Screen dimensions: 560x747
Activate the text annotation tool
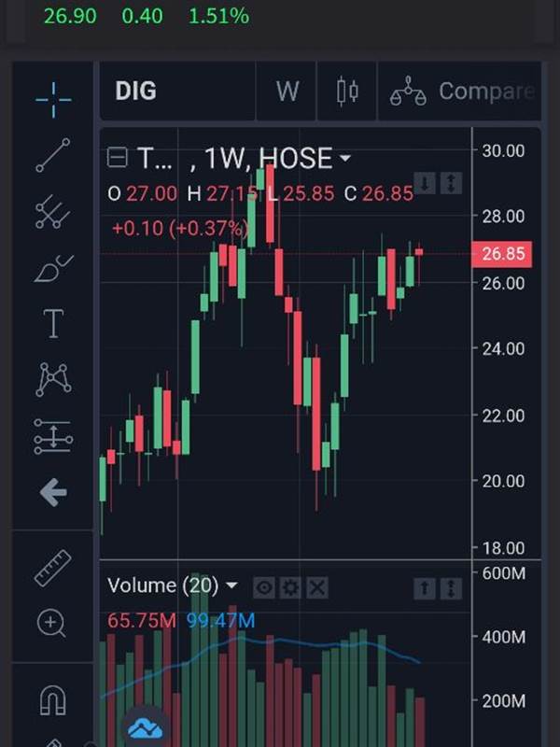tap(53, 323)
